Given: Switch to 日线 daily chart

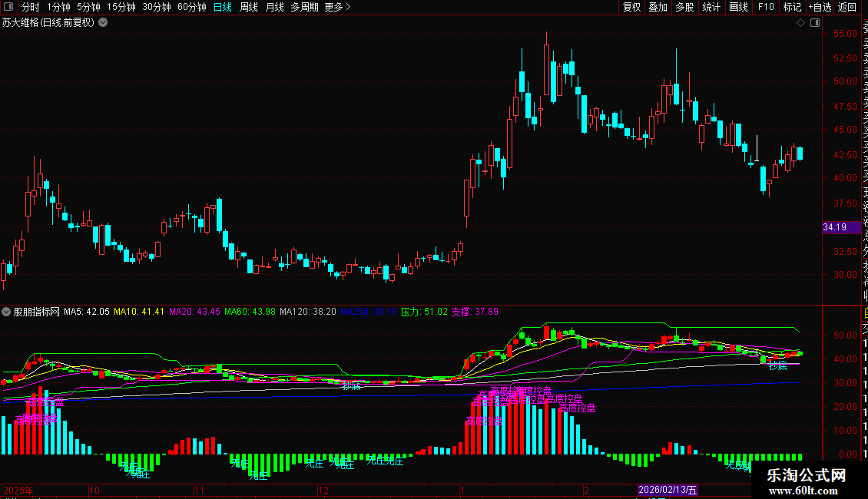Looking at the screenshot, I should [x=223, y=7].
